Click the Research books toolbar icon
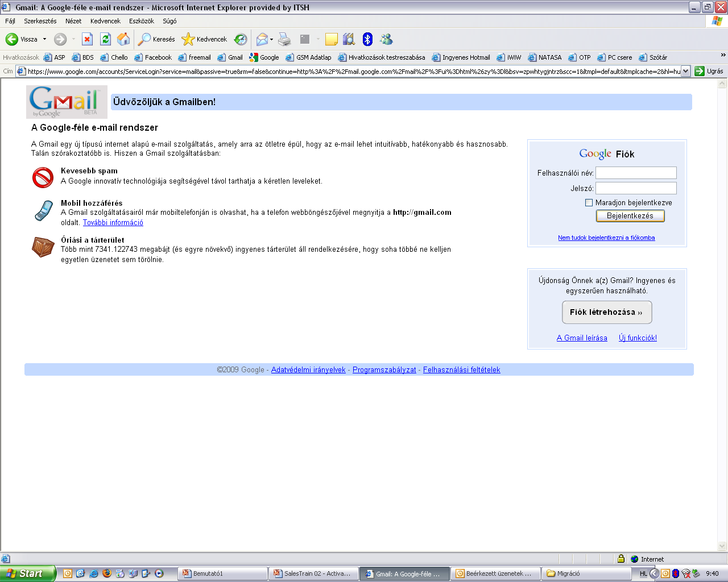Viewport: 728px width, 582px height. pyautogui.click(x=349, y=39)
